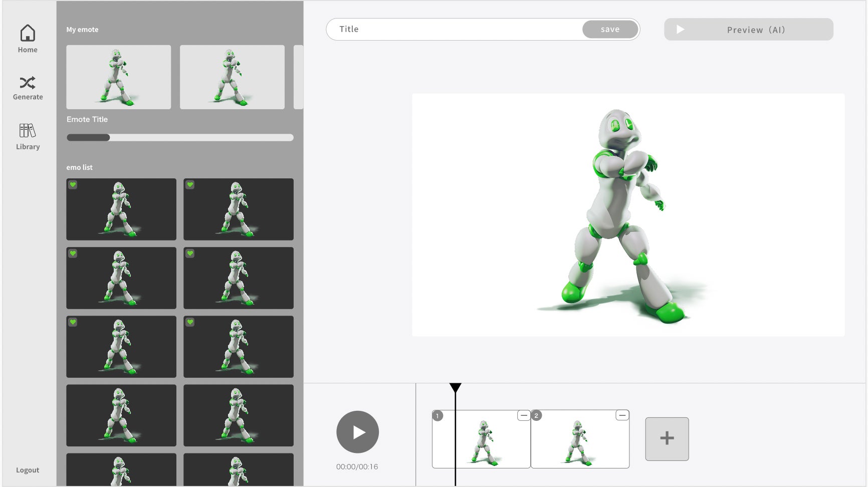Select timeline clip number 1
This screenshot has height=487, width=868.
481,439
